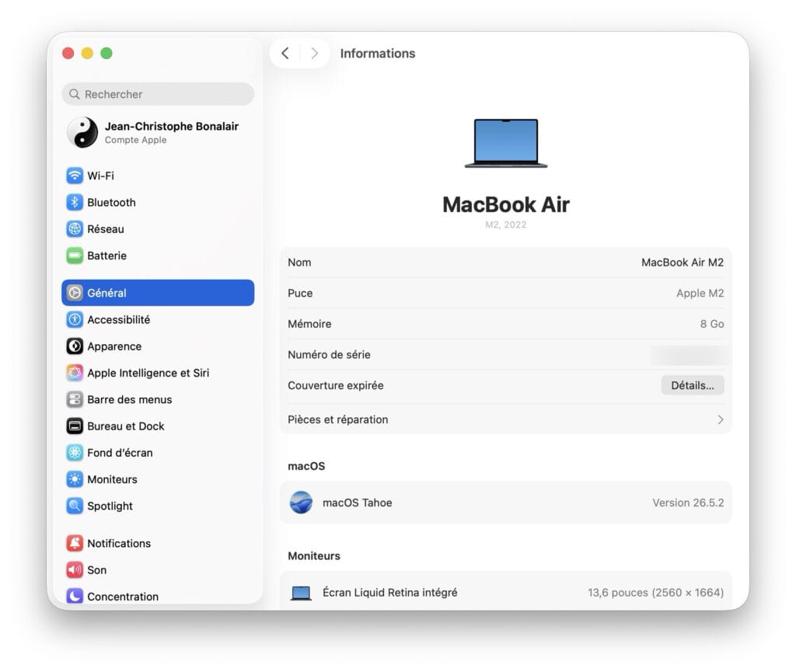Screen dimensions: 796x672
Task: Click the Écran Liquid Retina intégré label
Action: pos(390,593)
